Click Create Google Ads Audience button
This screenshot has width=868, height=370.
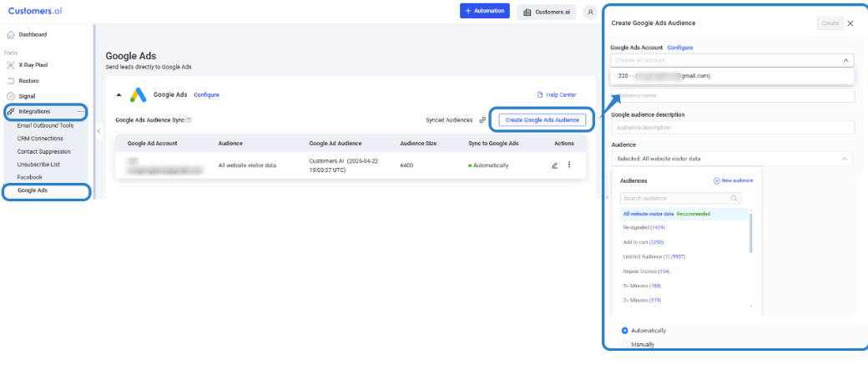click(x=542, y=119)
